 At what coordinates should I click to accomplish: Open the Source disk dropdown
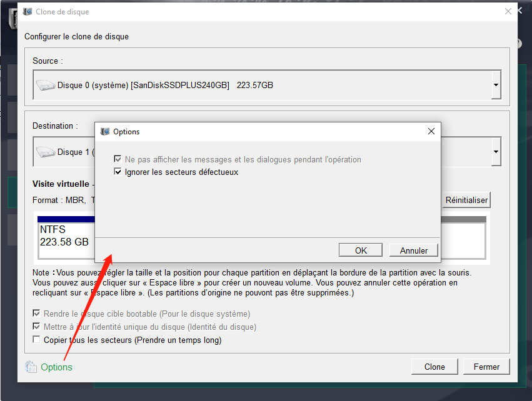[x=494, y=84]
